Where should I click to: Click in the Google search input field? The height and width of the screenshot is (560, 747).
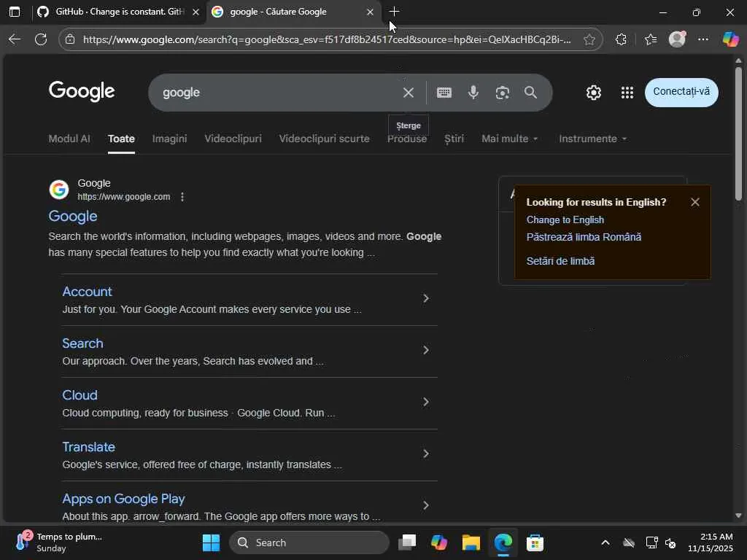[279, 93]
